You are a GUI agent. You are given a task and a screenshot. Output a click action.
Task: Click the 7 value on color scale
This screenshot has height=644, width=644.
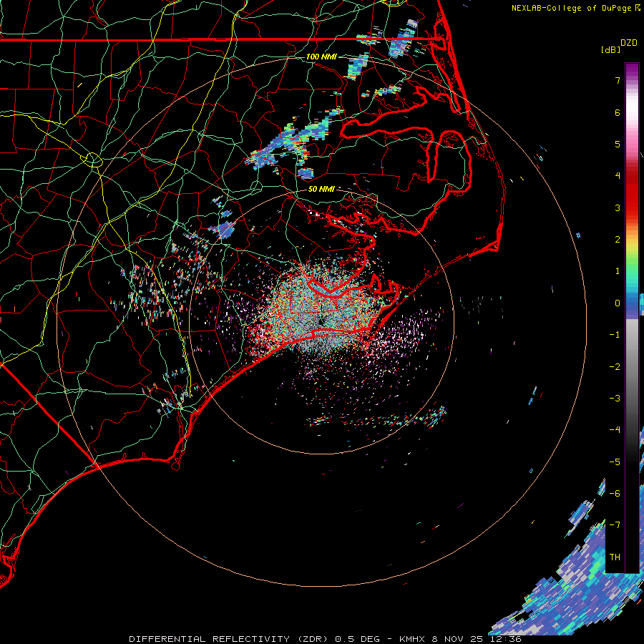pos(618,80)
